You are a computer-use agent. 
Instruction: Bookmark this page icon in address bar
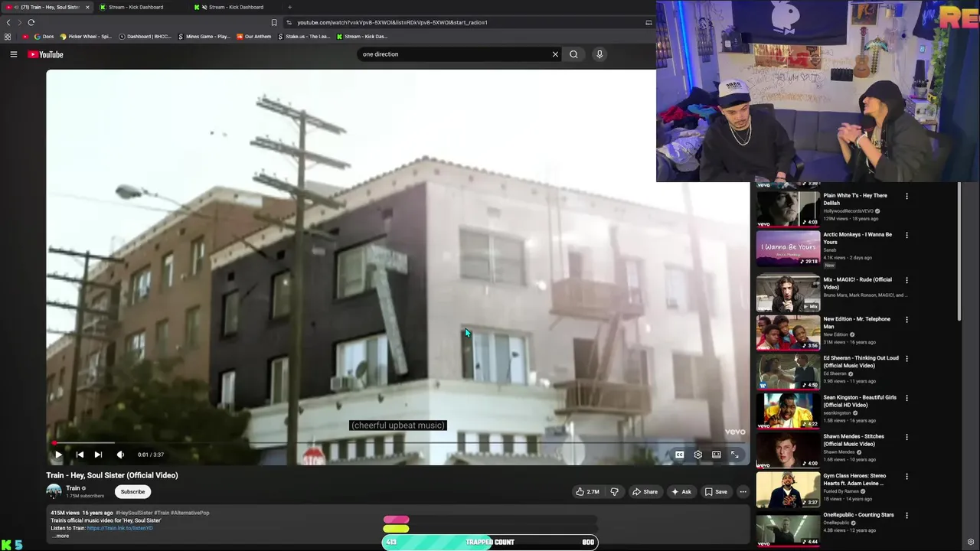point(274,22)
